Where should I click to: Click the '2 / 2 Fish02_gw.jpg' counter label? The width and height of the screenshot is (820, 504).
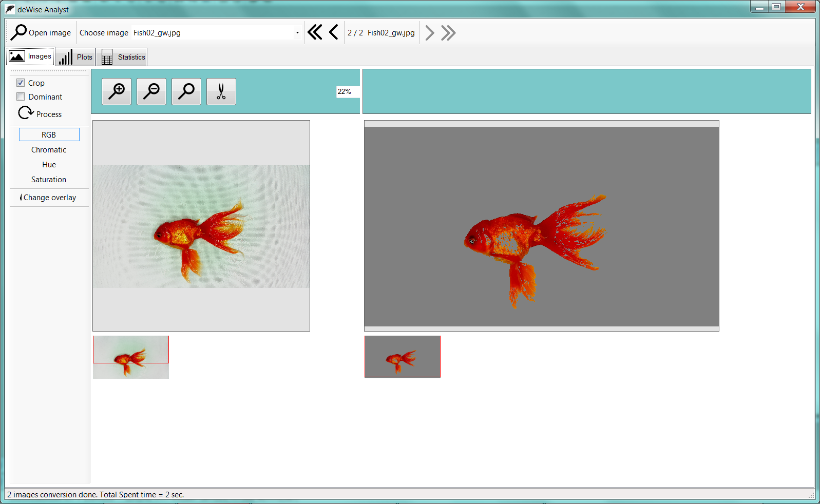click(x=381, y=33)
